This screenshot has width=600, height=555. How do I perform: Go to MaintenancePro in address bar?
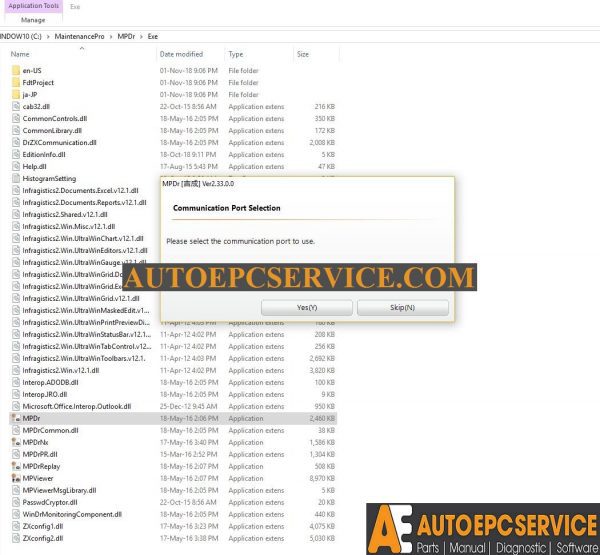(x=79, y=36)
